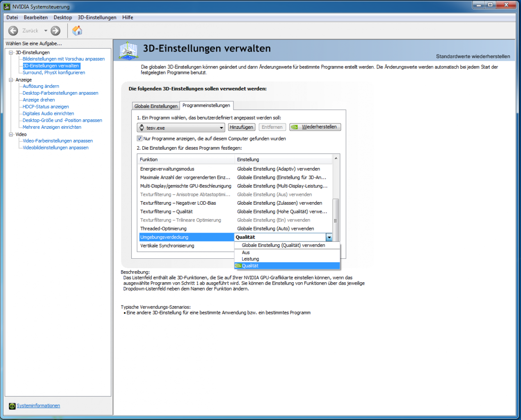
Task: Open the back history dropdown arrow
Action: 46,31
